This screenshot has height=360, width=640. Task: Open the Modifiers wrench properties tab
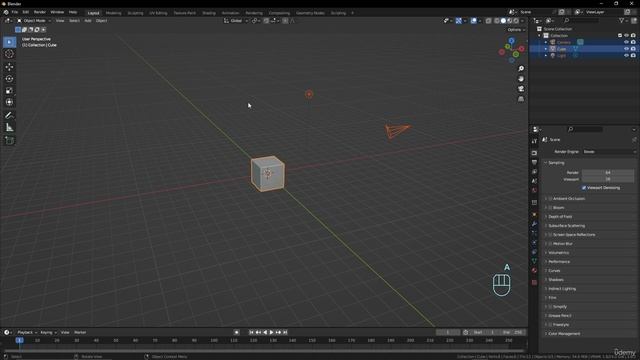(534, 224)
